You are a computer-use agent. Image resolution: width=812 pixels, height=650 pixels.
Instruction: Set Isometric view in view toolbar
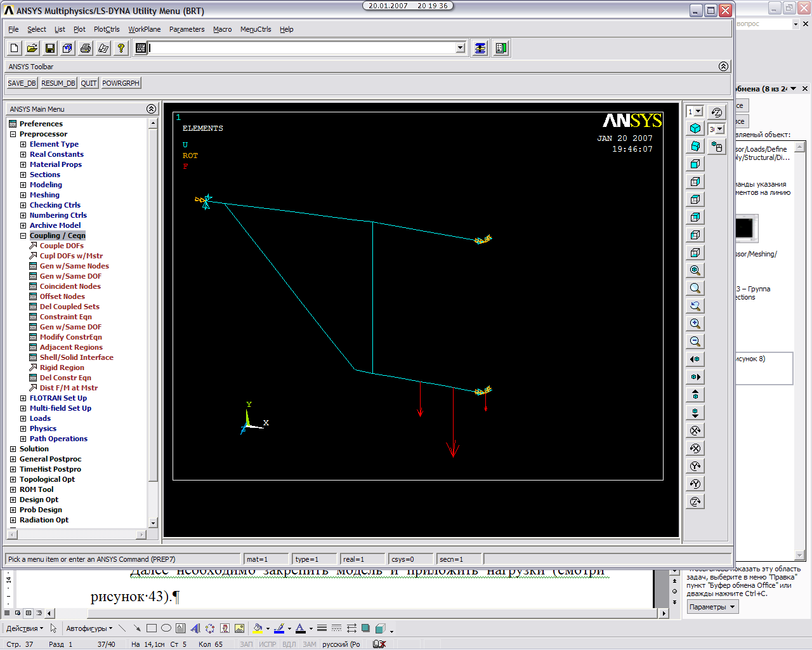pos(695,128)
